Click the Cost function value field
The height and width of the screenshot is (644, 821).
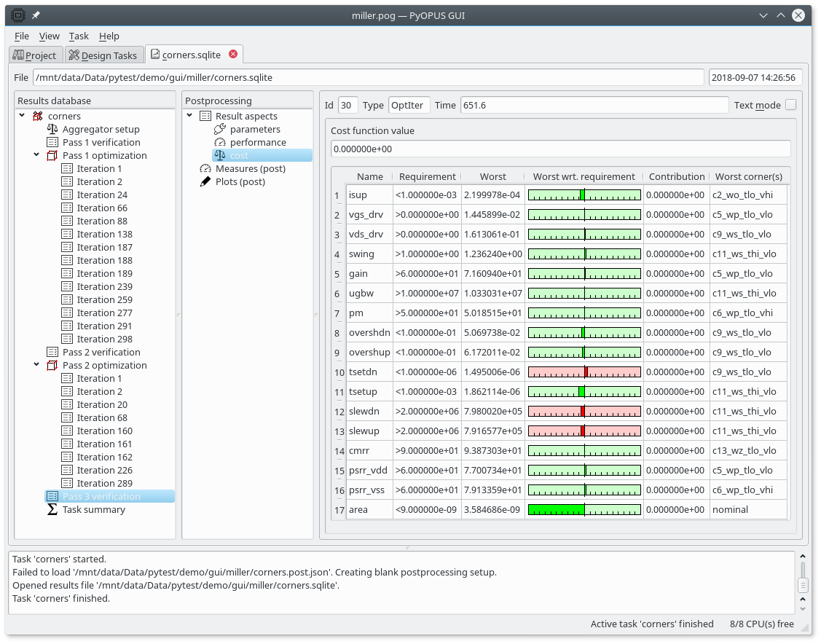(x=560, y=149)
